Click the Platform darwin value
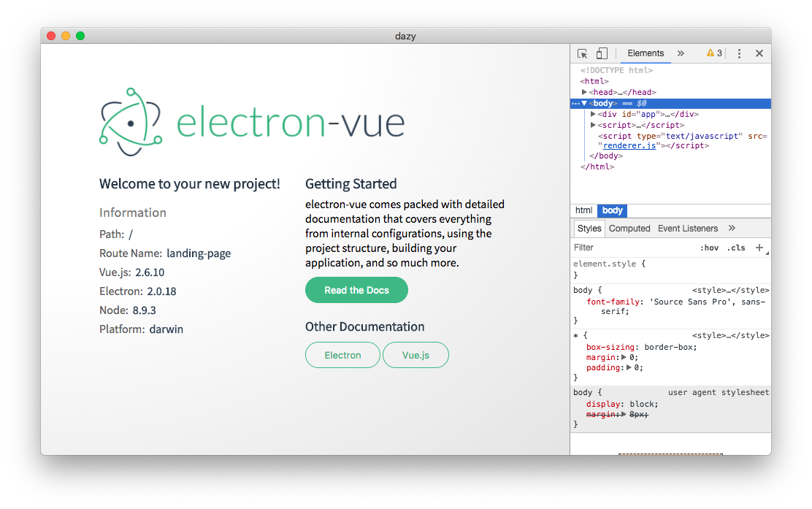This screenshot has height=509, width=812. [166, 329]
